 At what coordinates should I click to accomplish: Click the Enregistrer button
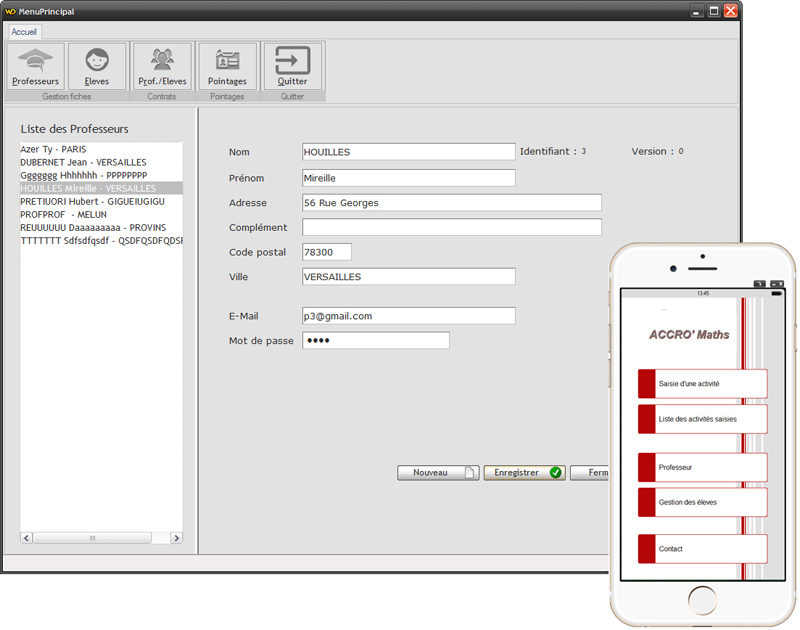524,473
